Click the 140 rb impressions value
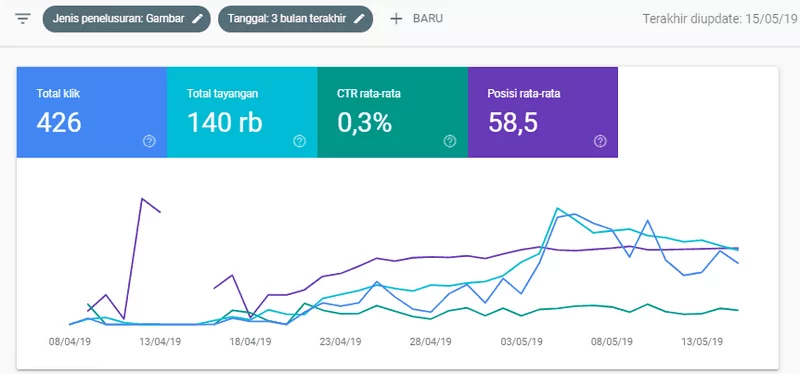 (224, 123)
